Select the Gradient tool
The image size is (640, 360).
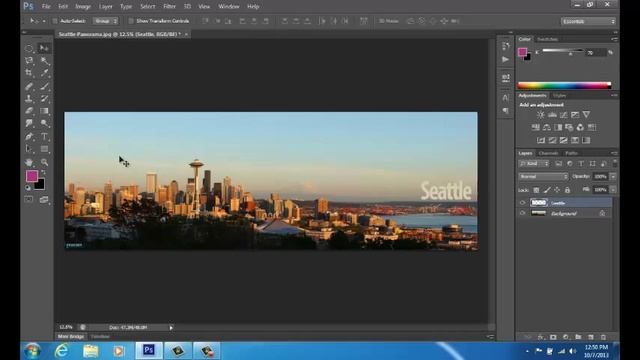[44, 111]
